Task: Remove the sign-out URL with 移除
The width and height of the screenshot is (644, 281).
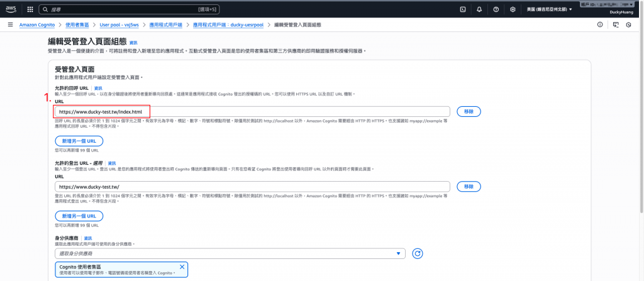Action: click(469, 187)
